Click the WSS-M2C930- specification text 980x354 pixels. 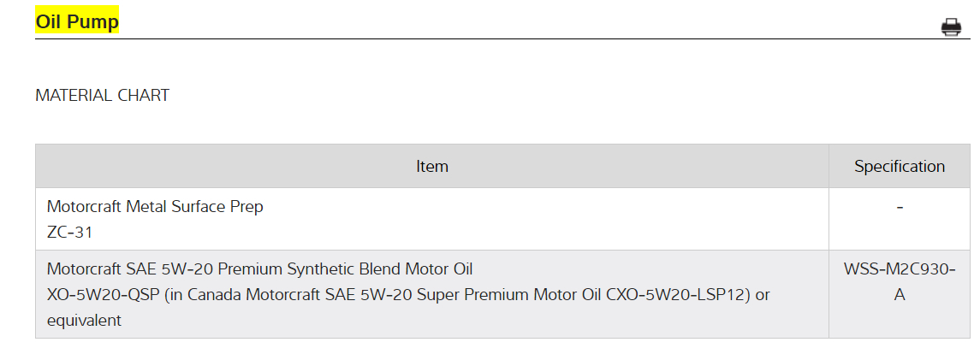[899, 269]
